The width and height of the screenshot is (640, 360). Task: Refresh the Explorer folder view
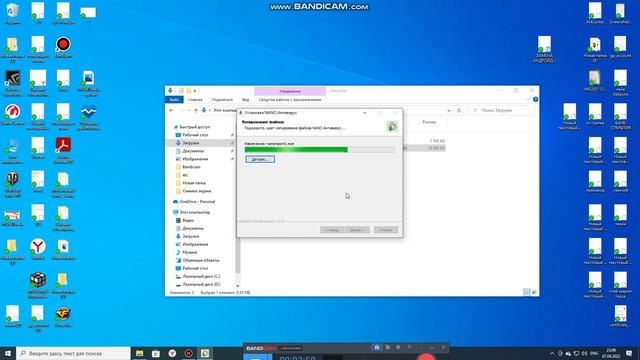459,111
